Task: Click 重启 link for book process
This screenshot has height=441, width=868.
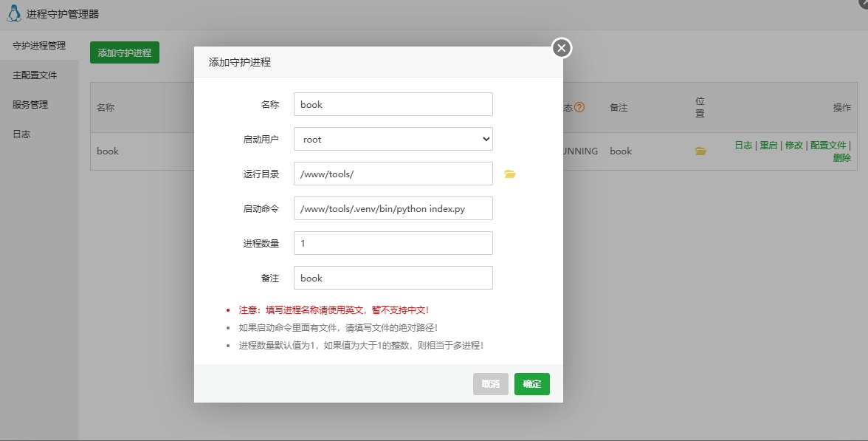Action: 768,146
